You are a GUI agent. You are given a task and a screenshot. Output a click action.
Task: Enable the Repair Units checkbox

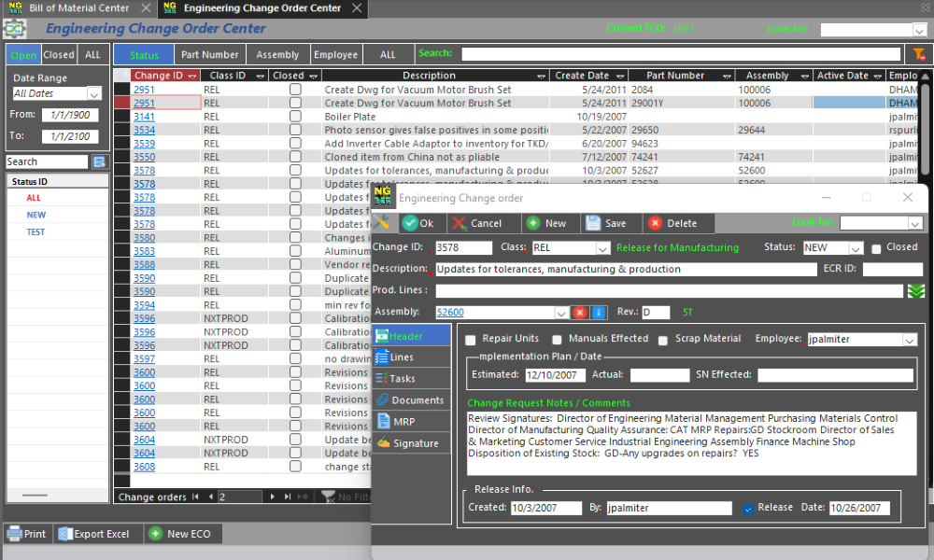471,340
